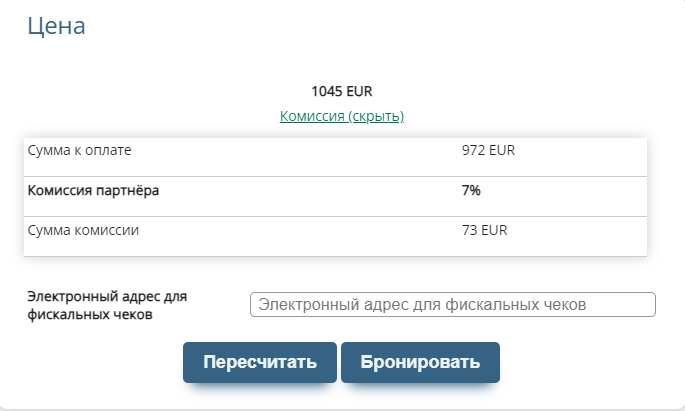Click inside the email placeholder text
The width and height of the screenshot is (685, 411).
point(421,304)
